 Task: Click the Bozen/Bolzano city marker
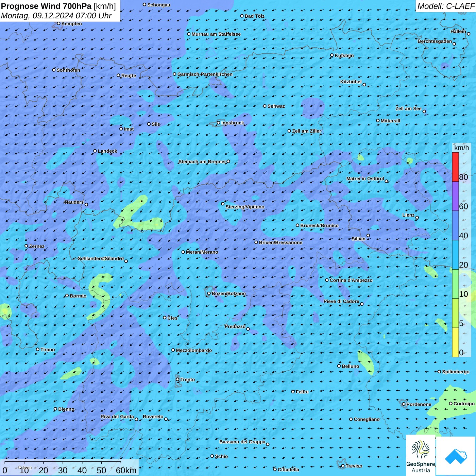pyautogui.click(x=209, y=293)
